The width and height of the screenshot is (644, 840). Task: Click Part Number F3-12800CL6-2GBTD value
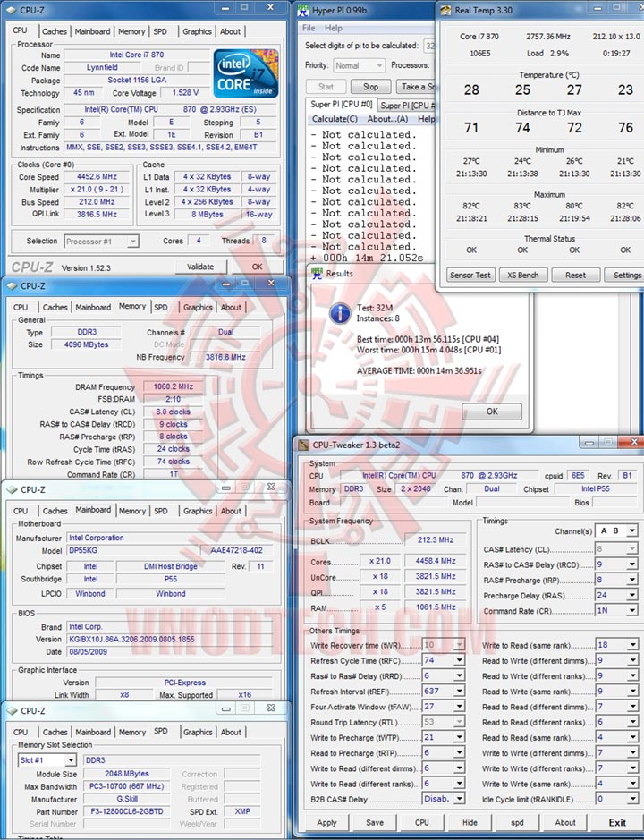[126, 811]
